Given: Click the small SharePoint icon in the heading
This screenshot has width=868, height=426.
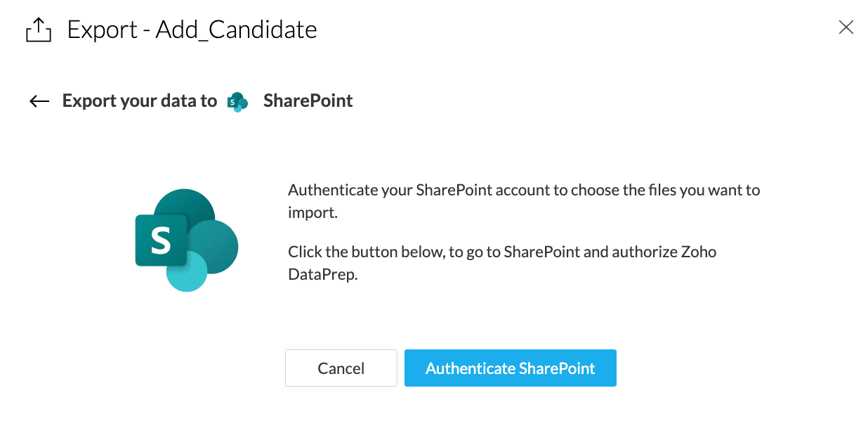Looking at the screenshot, I should click(x=238, y=102).
